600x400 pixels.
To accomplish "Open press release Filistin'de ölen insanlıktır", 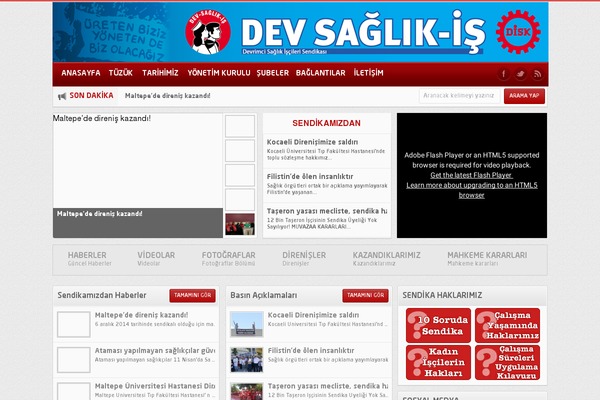I will tap(311, 351).
